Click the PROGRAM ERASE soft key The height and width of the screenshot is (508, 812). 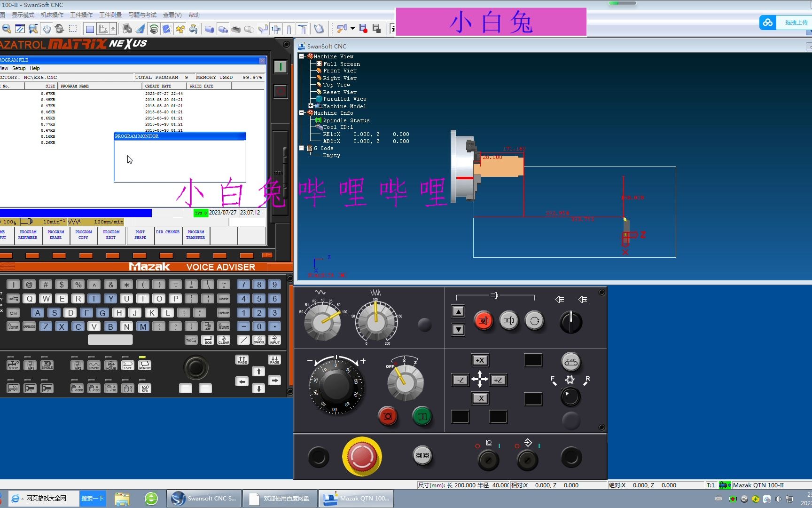[x=55, y=235]
